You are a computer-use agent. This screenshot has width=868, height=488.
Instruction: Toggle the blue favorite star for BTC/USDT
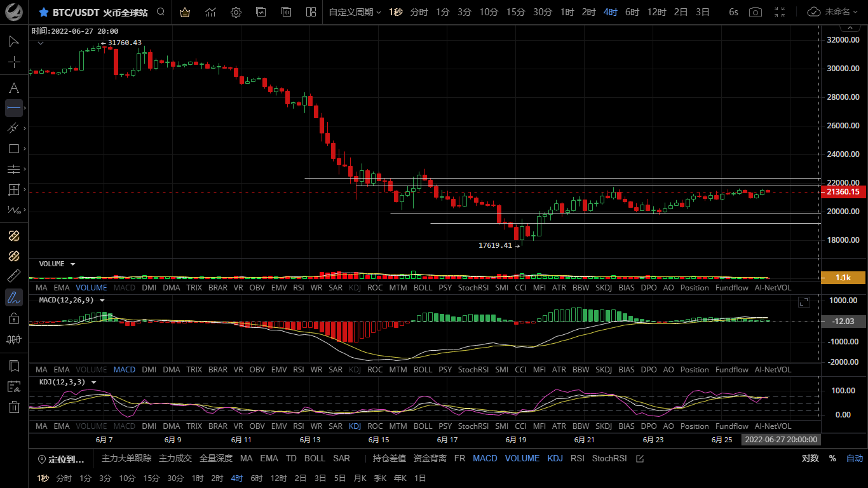pyautogui.click(x=43, y=12)
